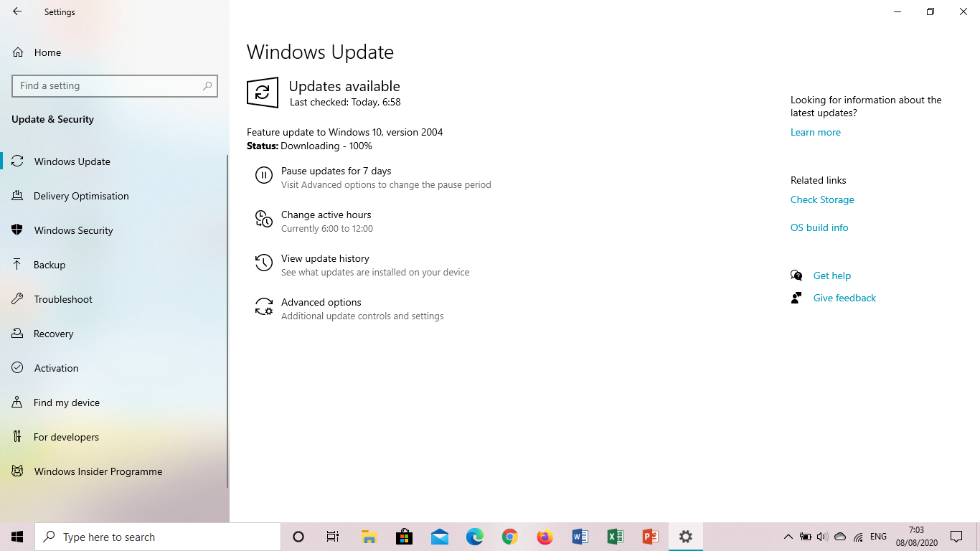Open File Explorer from the taskbar
This screenshot has height=551, width=980.
[x=369, y=537]
